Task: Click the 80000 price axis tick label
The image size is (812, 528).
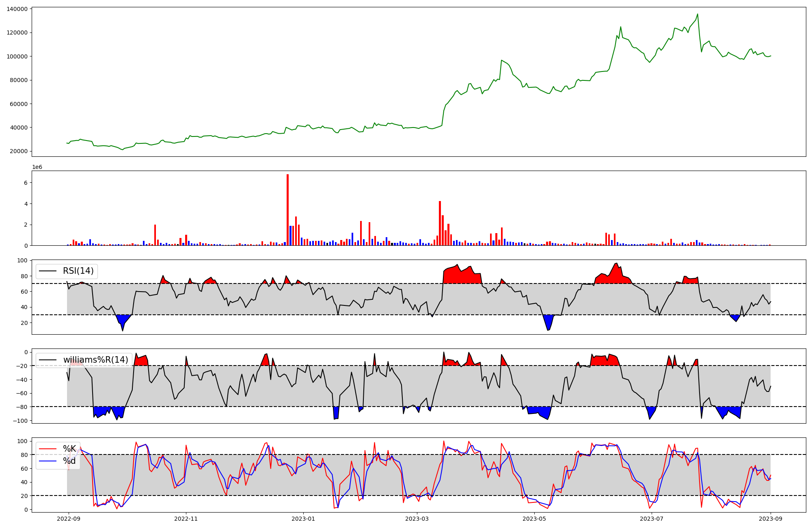Action: (x=19, y=80)
